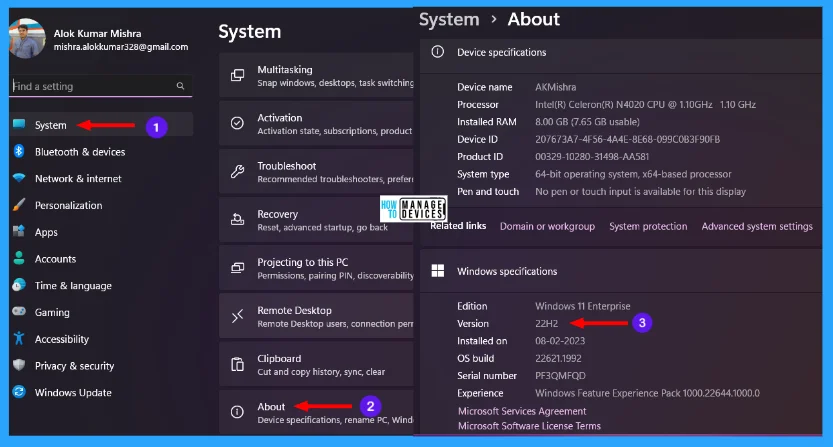Click the Activation checkmark icon
Image resolution: width=833 pixels, height=447 pixels.
point(237,123)
